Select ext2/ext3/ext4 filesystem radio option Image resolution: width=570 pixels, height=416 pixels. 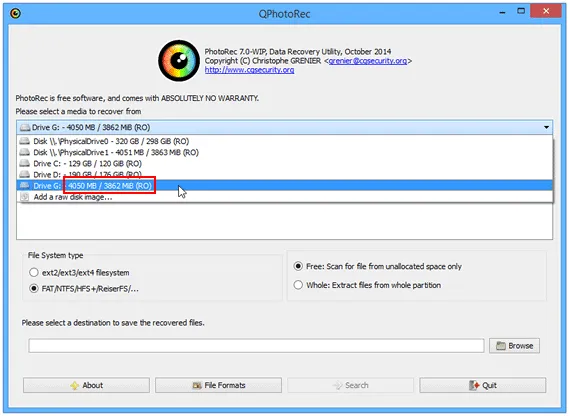pyautogui.click(x=33, y=272)
